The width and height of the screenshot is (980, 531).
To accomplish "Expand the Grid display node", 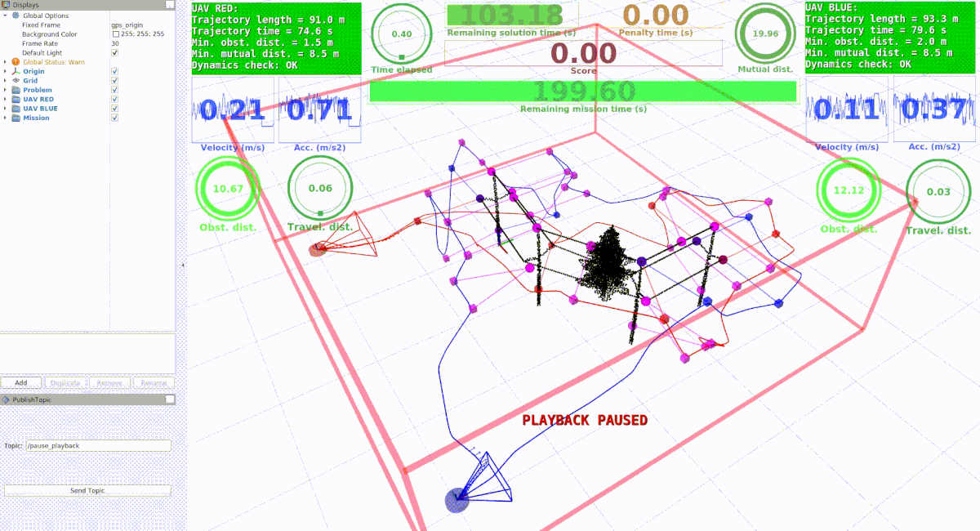I will [6, 81].
